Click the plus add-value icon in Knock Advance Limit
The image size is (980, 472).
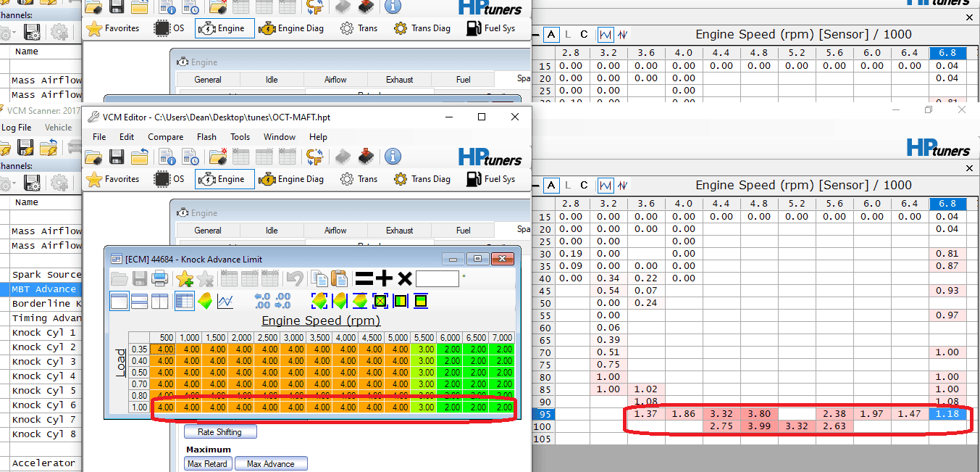pos(383,278)
